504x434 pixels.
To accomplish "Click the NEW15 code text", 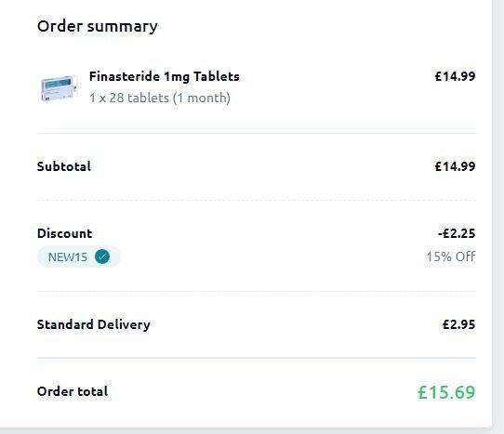I will 68,257.
